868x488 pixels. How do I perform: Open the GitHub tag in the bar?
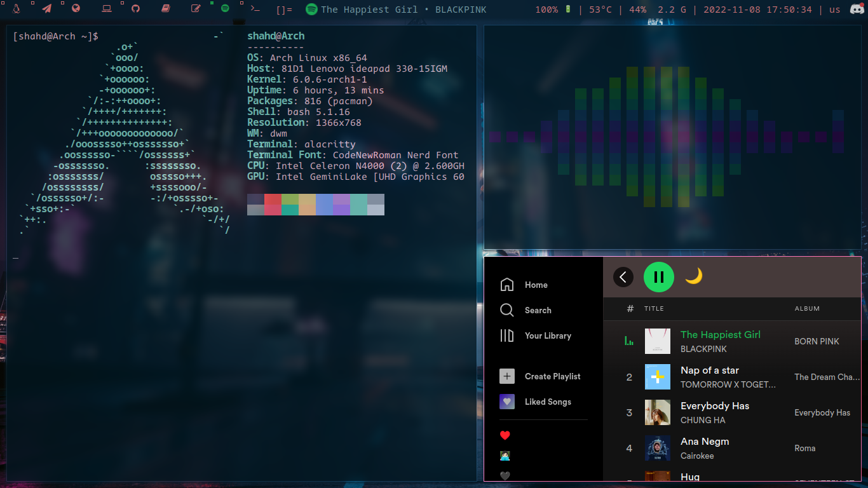click(135, 9)
